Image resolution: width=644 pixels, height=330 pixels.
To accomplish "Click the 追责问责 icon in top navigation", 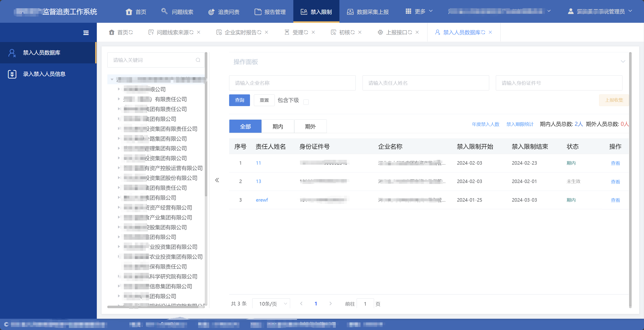I will point(211,12).
